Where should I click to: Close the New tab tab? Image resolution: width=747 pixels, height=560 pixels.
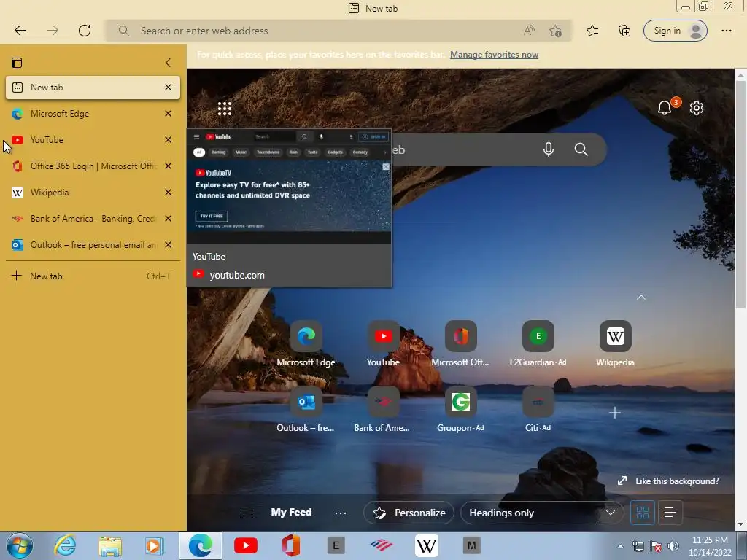[x=168, y=87]
